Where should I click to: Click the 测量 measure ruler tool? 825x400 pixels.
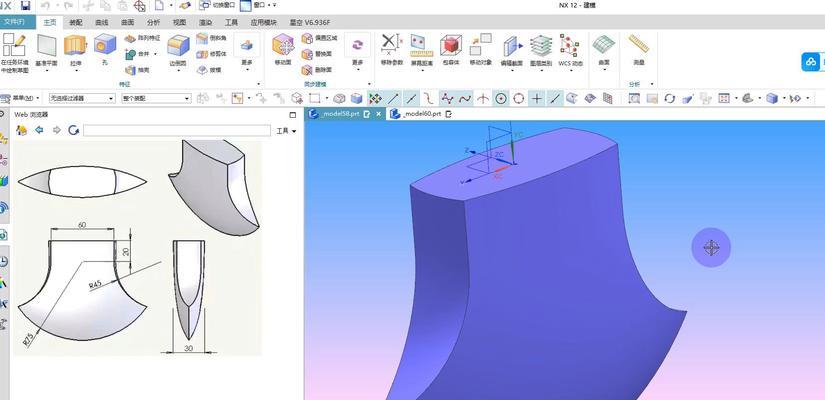[638, 49]
